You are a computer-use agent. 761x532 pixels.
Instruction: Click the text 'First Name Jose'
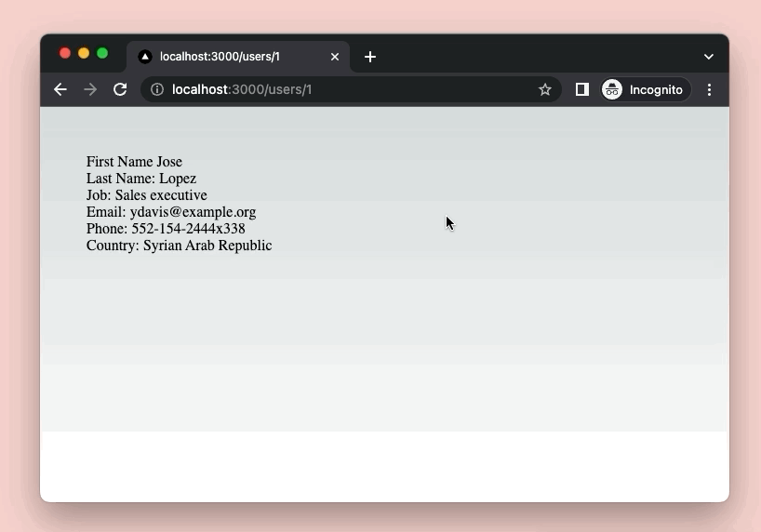click(135, 162)
